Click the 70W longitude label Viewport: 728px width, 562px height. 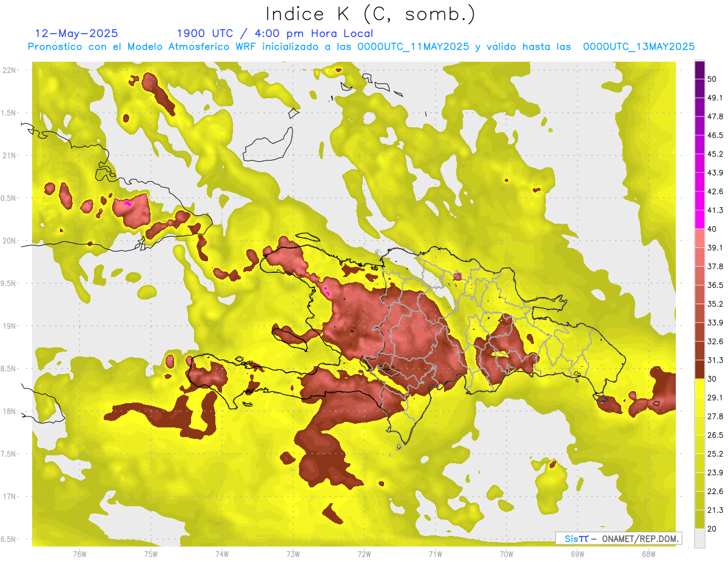coord(507,554)
